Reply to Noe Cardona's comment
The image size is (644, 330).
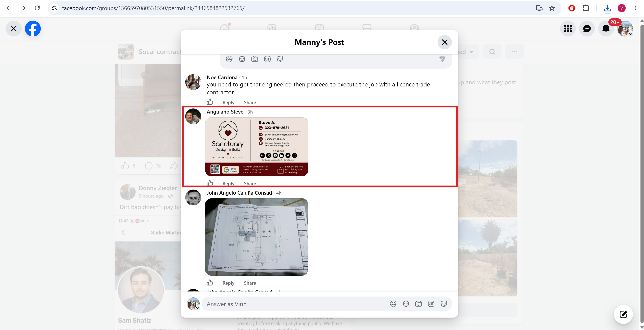point(228,102)
